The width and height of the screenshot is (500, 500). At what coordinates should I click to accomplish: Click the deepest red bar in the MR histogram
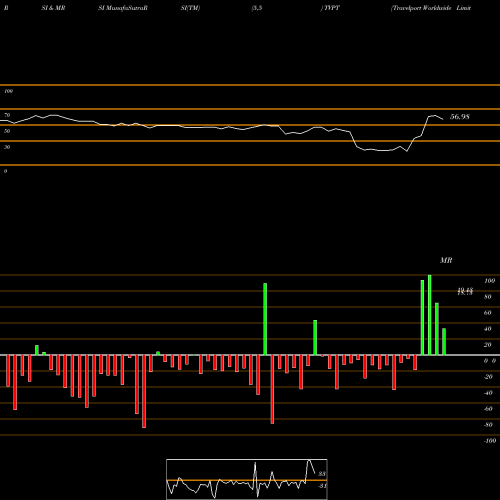pyautogui.click(x=144, y=391)
